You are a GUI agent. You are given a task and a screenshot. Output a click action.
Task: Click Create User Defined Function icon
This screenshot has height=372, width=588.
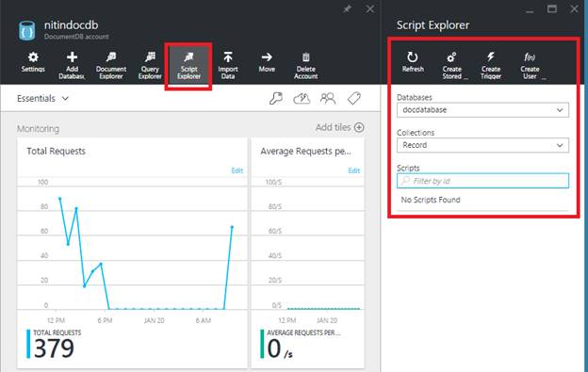530,57
